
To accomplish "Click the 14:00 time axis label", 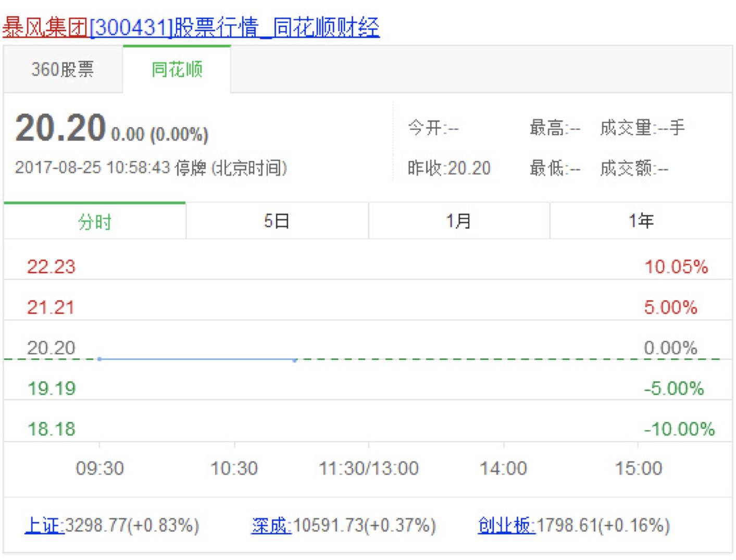I will [503, 468].
